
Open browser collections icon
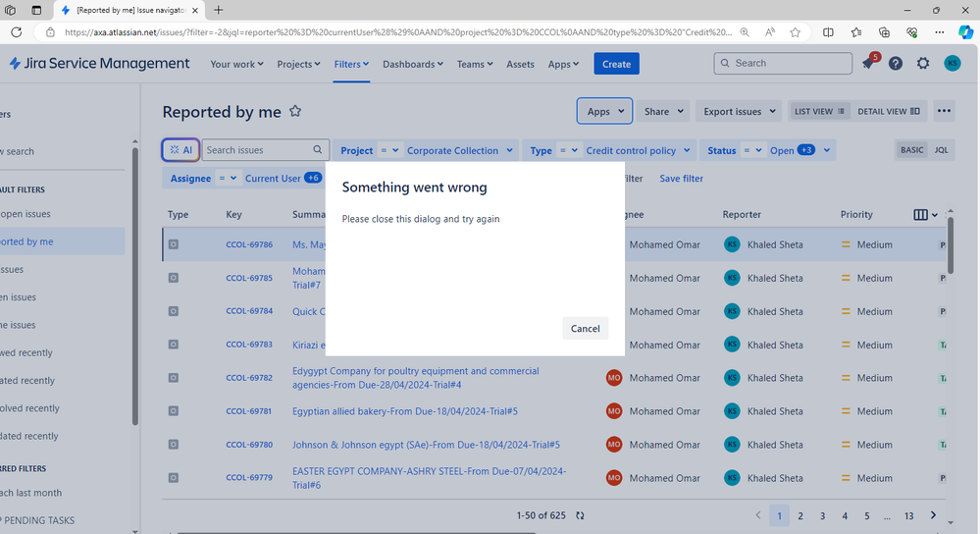pyautogui.click(x=884, y=31)
